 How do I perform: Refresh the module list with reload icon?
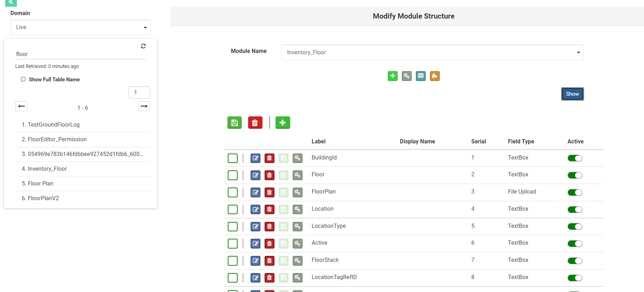[143, 46]
